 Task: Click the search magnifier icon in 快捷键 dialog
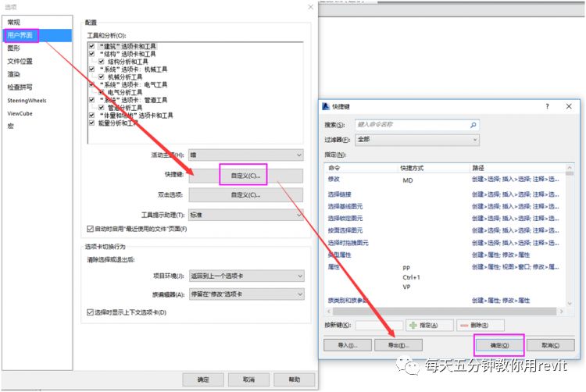click(x=473, y=125)
